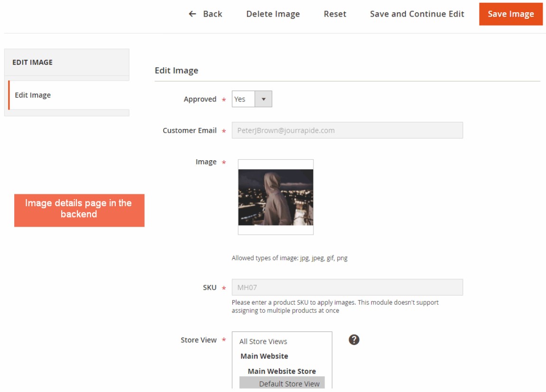Screen dimensions: 546x392
Task: Open the Approved dropdown arrow
Action: (263, 99)
